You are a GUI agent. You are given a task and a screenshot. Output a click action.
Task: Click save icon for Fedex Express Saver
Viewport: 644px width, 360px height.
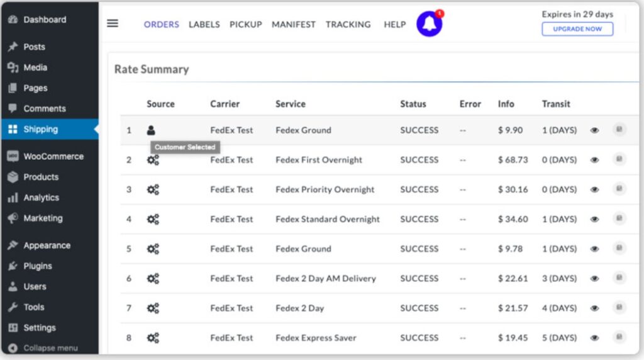pos(619,337)
